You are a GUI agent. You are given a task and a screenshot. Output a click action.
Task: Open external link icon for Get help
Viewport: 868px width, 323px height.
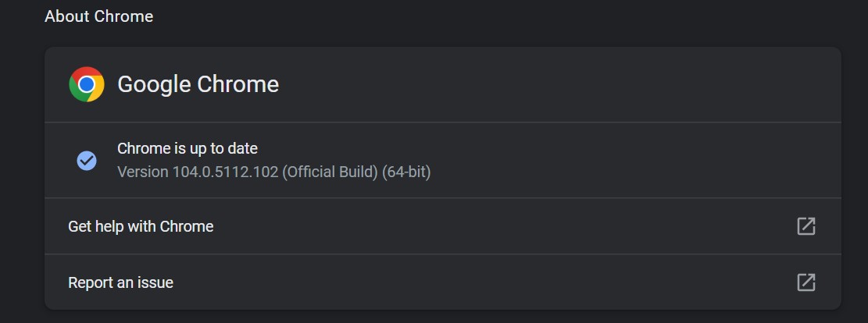coord(805,226)
